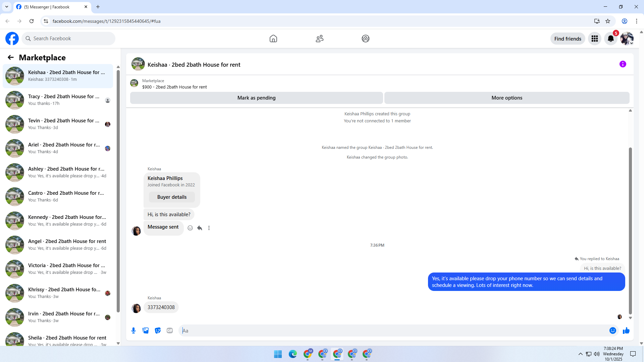Open the notifications bell

pyautogui.click(x=611, y=39)
